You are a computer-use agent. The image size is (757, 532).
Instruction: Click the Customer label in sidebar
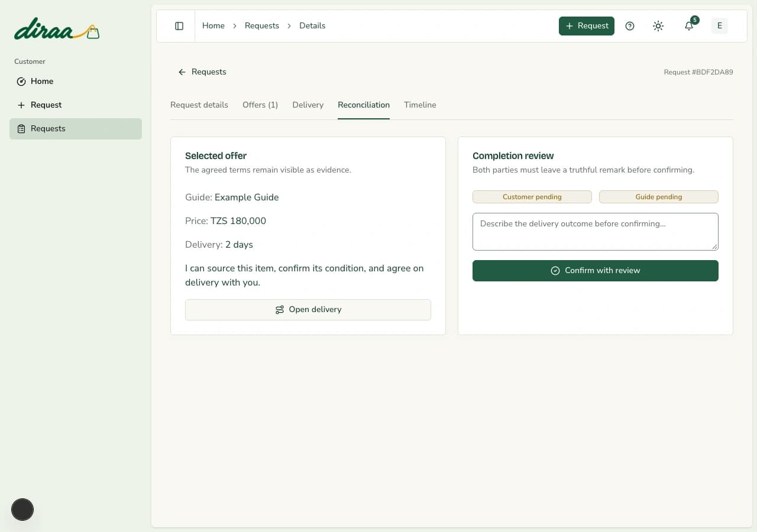(30, 61)
